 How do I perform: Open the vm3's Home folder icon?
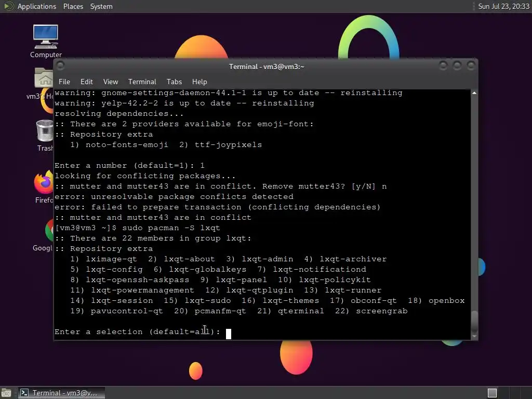(x=44, y=83)
